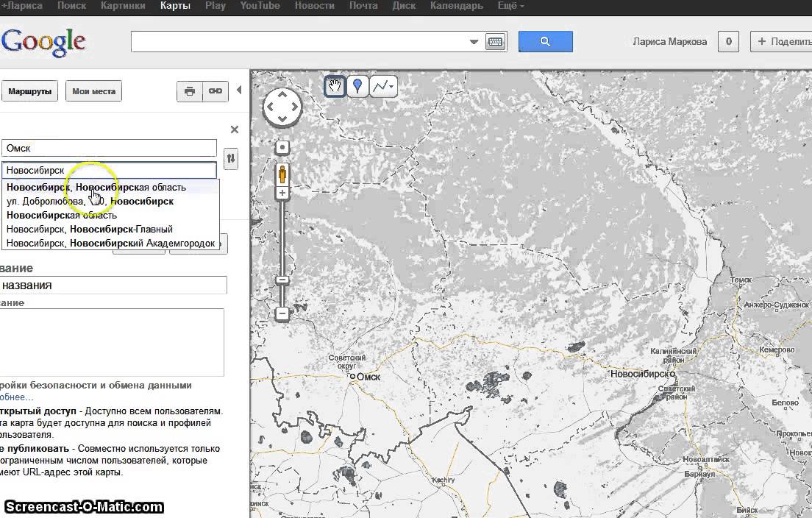Pan map up with navigation arrow
Image resolution: width=812 pixels, height=518 pixels.
(282, 95)
